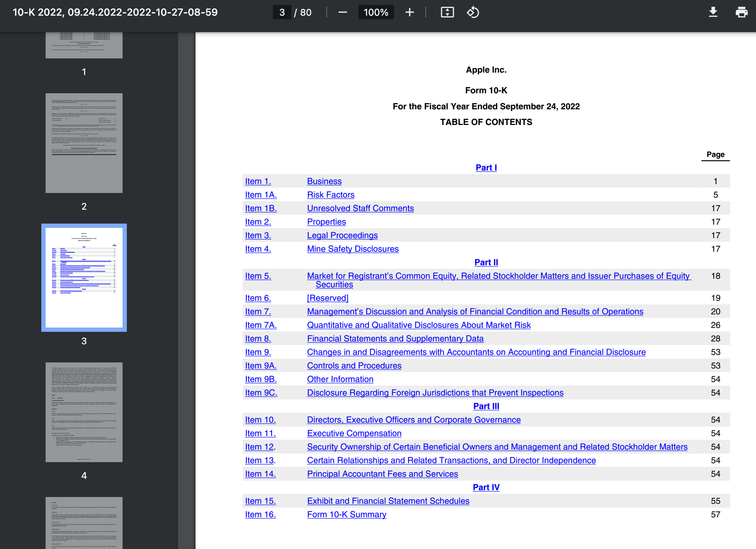
Task: Open the Item 8. link
Action: click(258, 339)
